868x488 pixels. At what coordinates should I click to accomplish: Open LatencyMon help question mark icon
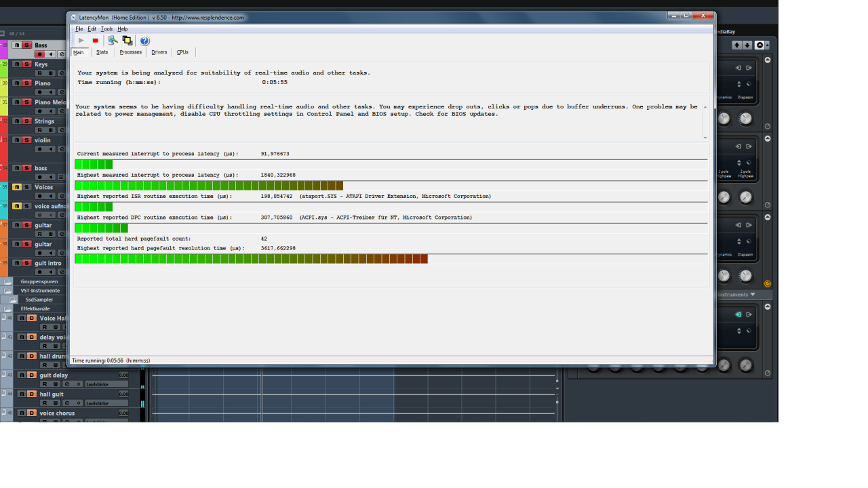[144, 41]
